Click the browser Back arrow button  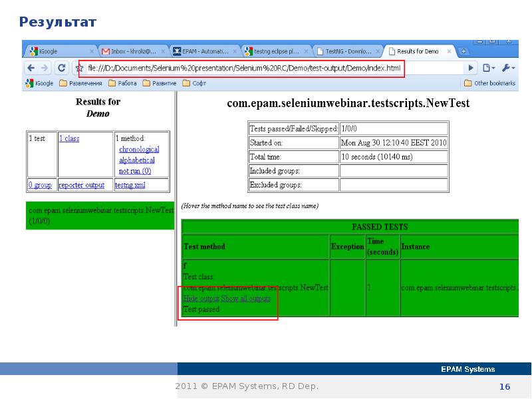coord(32,68)
